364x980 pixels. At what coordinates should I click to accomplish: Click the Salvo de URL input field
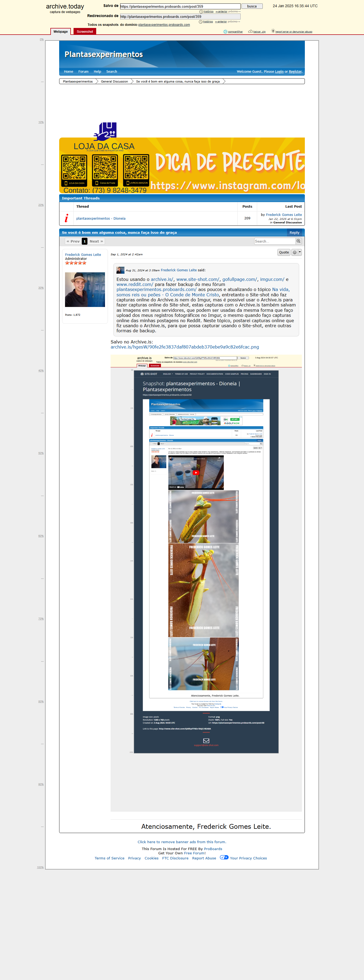[180, 6]
